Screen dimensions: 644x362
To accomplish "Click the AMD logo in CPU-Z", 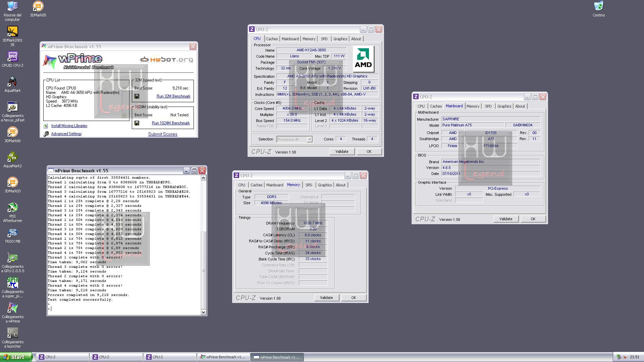I will pyautogui.click(x=363, y=59).
